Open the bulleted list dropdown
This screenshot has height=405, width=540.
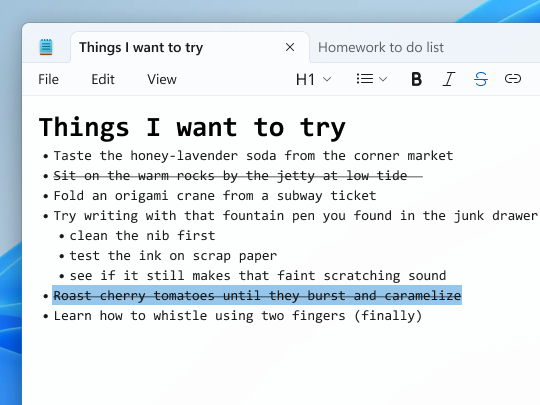tap(372, 79)
